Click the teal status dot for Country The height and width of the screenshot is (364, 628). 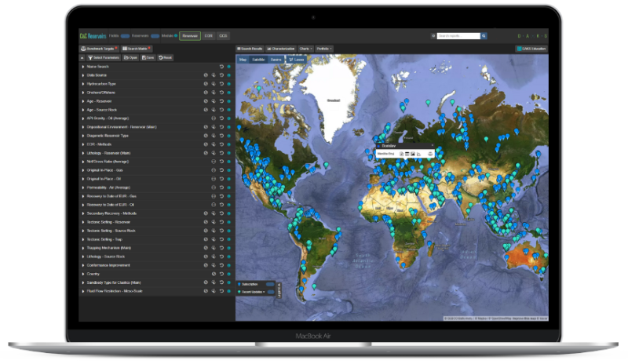click(229, 274)
